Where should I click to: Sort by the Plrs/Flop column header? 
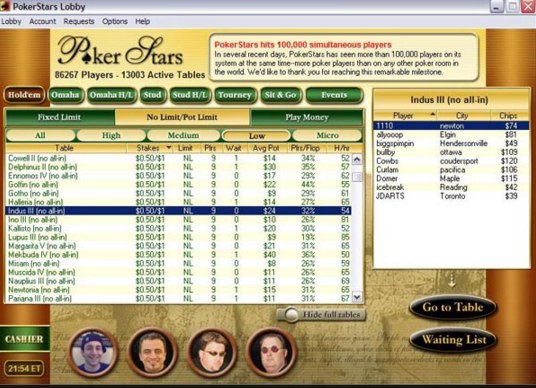click(x=305, y=148)
